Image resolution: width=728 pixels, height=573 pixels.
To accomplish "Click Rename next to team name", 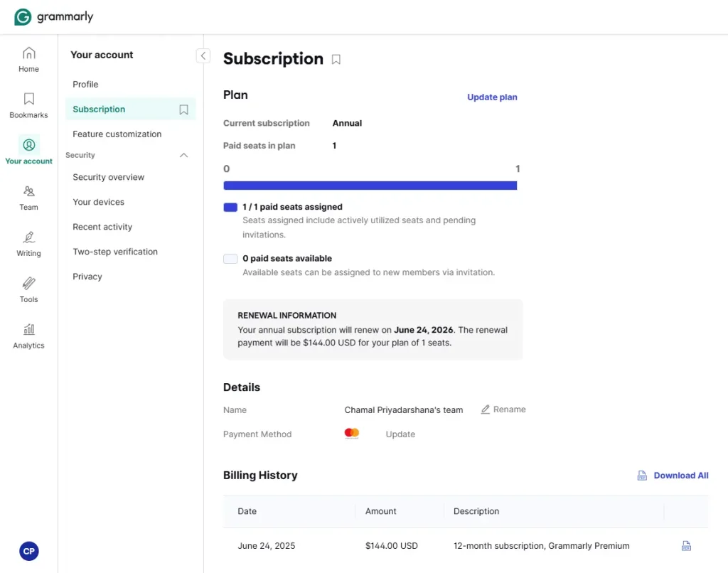I will click(x=509, y=409).
